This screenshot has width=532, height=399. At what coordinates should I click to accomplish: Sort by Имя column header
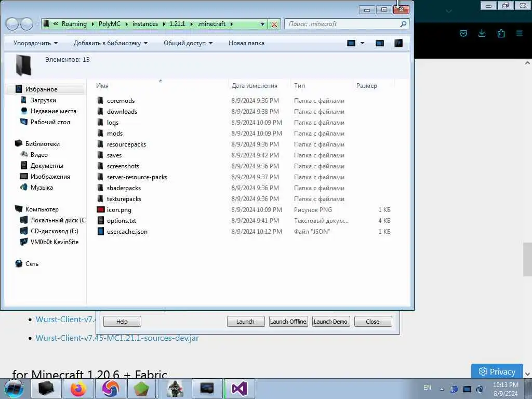(102, 86)
